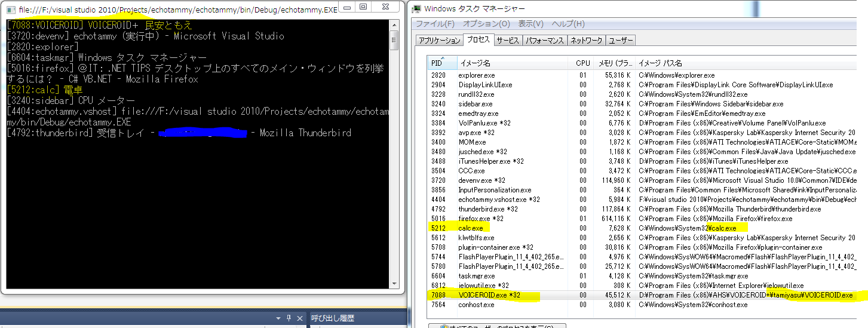Open the ヘルプ(H) menu in Task Manager
The height and width of the screenshot is (328, 868).
[568, 24]
